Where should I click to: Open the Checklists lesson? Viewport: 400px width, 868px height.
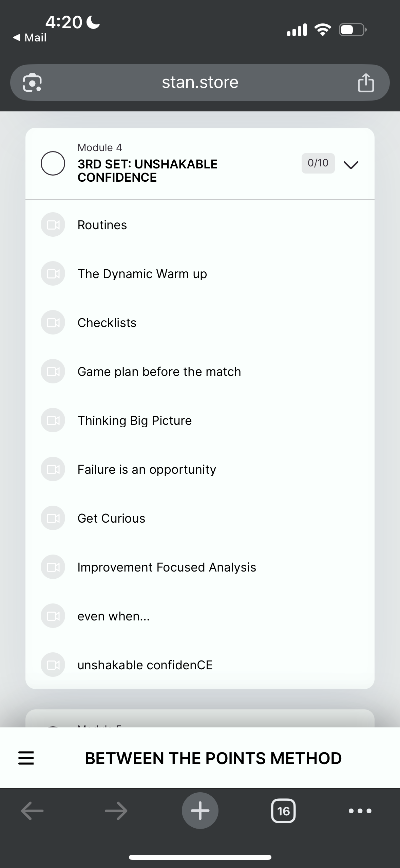click(x=107, y=323)
